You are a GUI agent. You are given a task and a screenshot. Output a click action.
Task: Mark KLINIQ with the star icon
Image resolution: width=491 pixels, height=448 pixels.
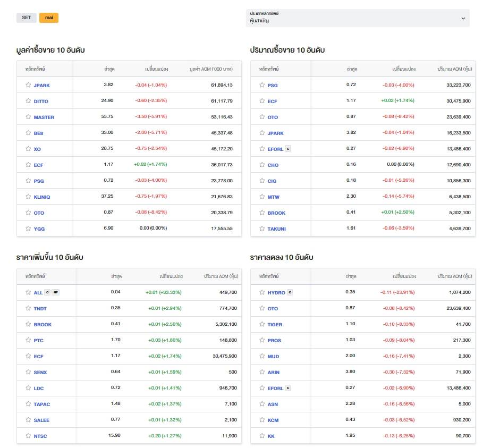coord(28,197)
